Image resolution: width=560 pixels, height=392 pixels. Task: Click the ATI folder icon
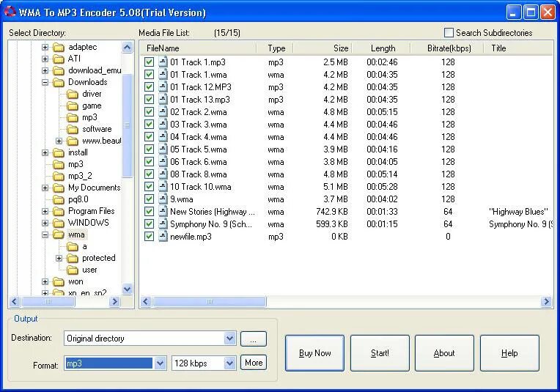tap(59, 59)
